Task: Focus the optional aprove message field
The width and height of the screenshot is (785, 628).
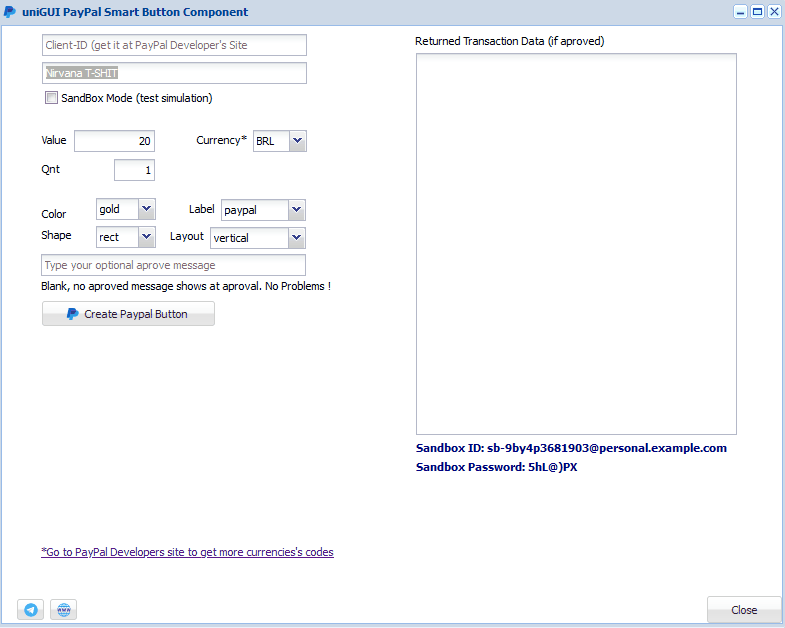Action: coord(173,265)
